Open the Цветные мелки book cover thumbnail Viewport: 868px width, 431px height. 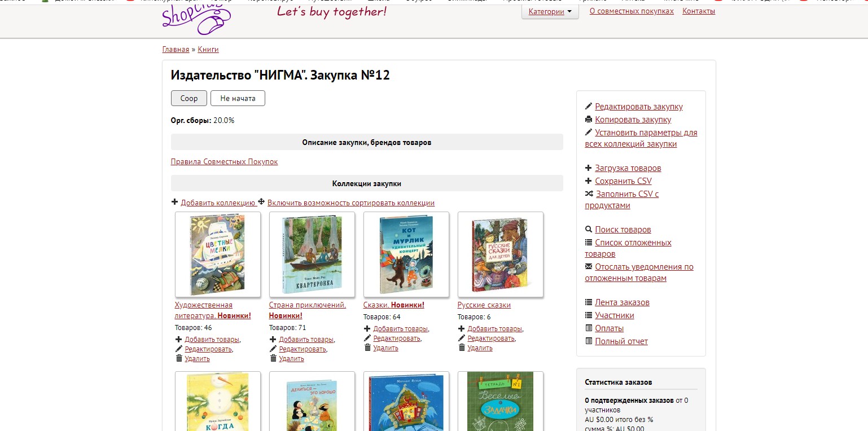coord(218,254)
